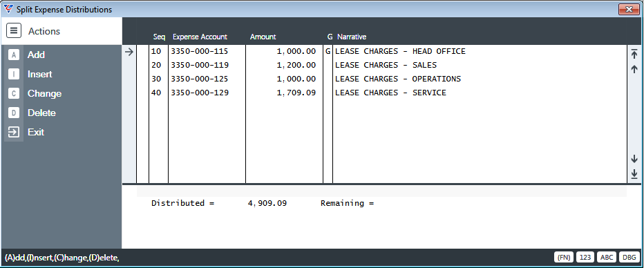
Task: Click the A key icon beside Add
Action: 14,55
